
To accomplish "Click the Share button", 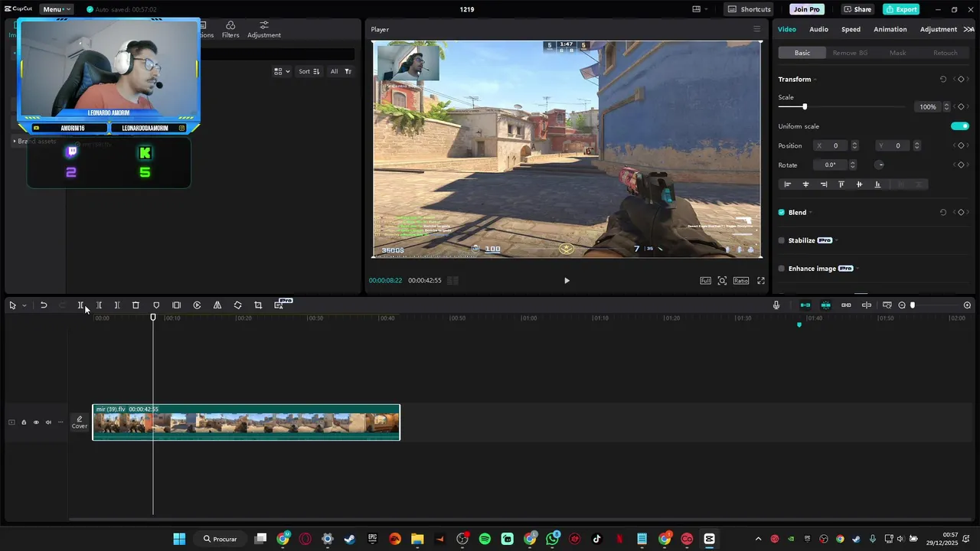I will click(x=857, y=9).
